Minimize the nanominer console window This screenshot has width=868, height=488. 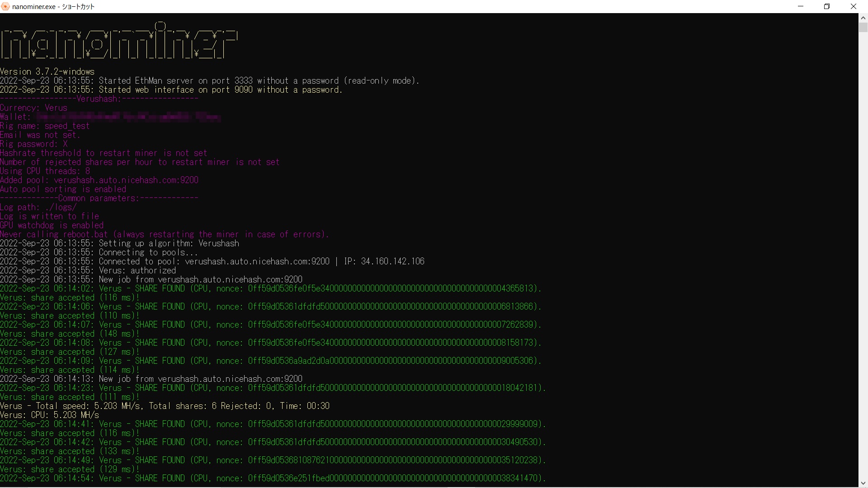pos(801,6)
